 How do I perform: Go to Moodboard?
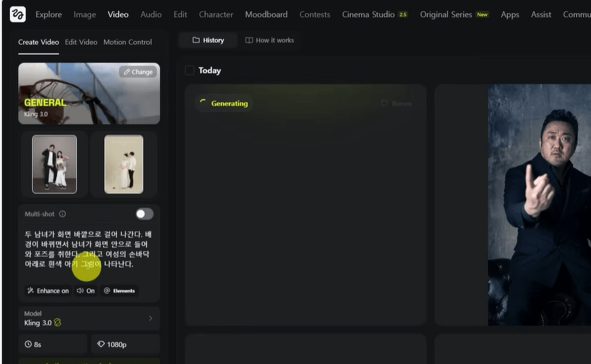266,15
